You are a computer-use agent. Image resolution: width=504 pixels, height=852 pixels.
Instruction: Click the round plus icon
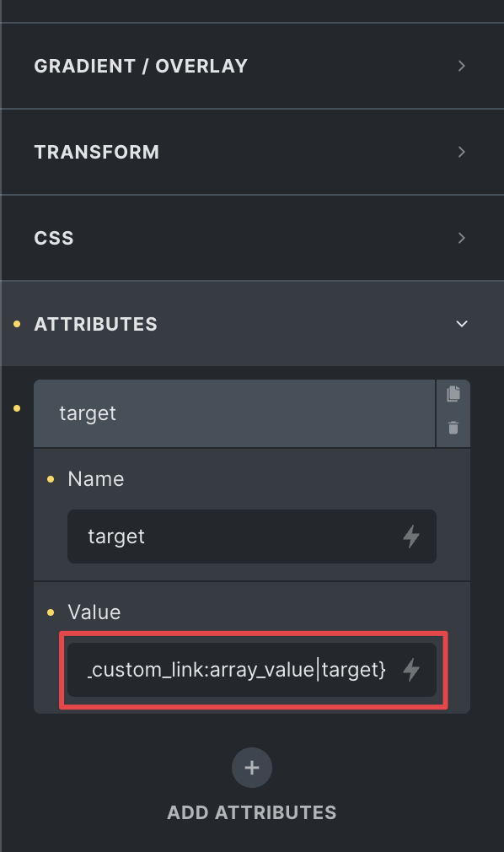pos(252,768)
